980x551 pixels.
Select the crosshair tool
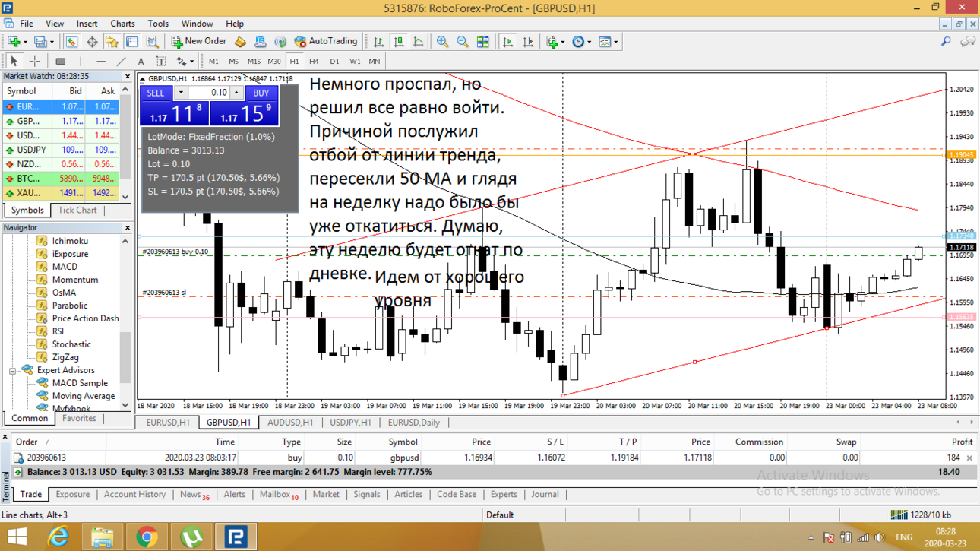coord(34,61)
